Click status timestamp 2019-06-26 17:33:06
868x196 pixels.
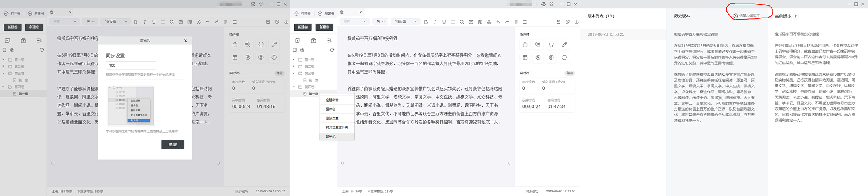coord(560,191)
